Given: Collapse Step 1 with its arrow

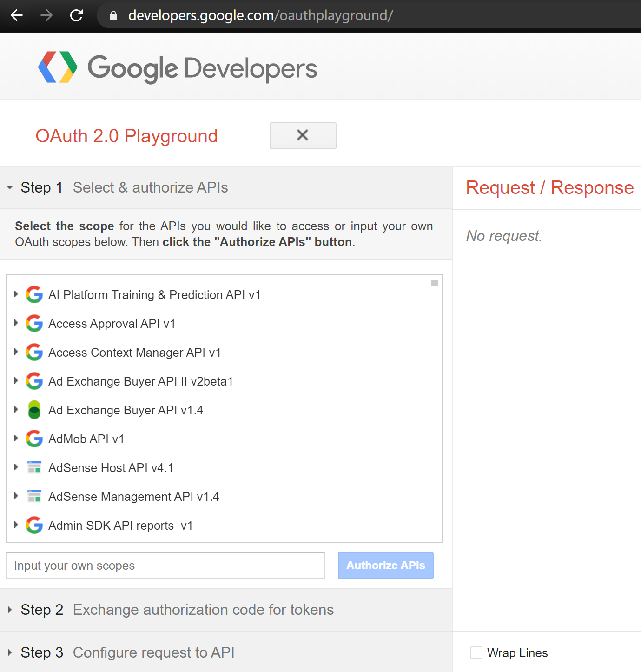Looking at the screenshot, I should point(10,187).
